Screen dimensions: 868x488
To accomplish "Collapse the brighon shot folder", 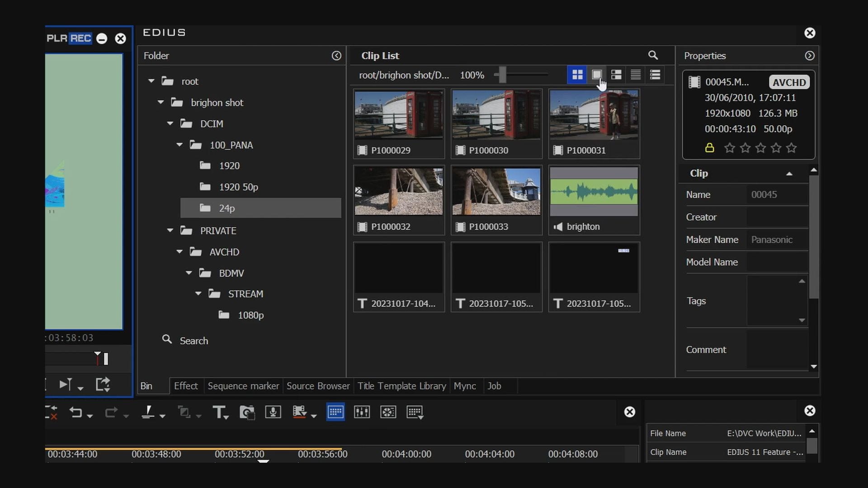I will [160, 103].
